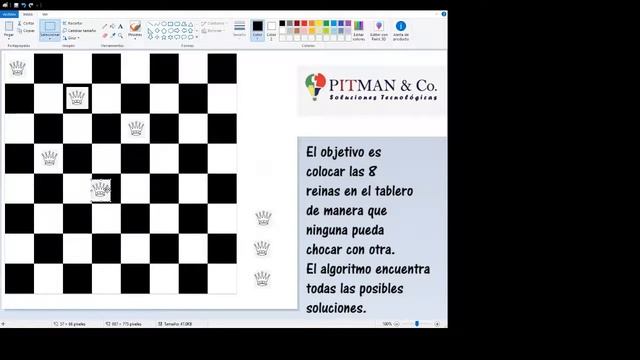Viewport: 640px width, 360px height.
Task: Switch to the Inicio ribbon tab
Action: (28, 14)
